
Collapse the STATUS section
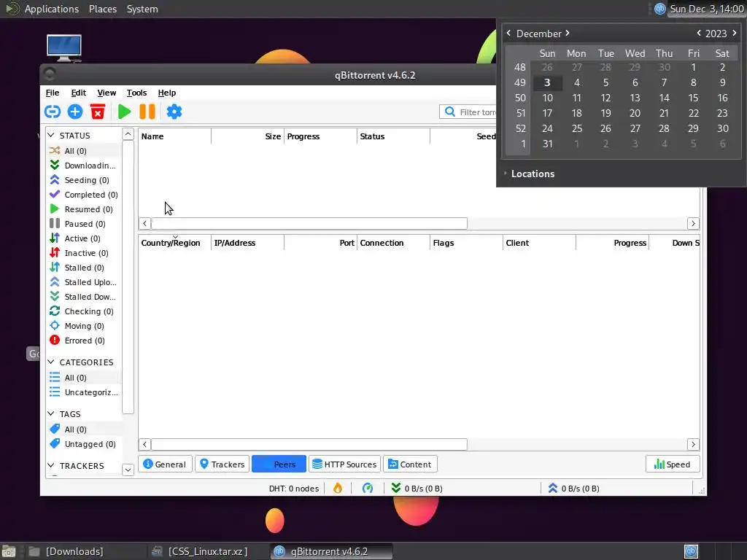tap(51, 135)
